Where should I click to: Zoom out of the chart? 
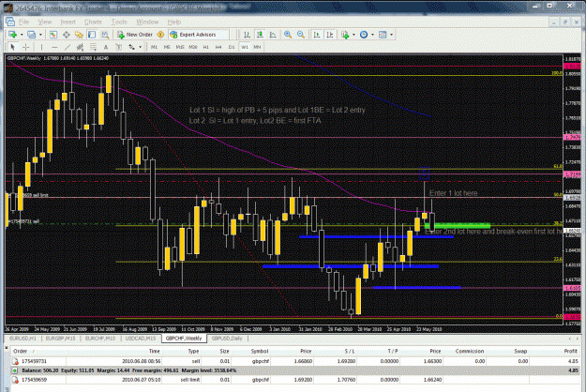pyautogui.click(x=301, y=35)
